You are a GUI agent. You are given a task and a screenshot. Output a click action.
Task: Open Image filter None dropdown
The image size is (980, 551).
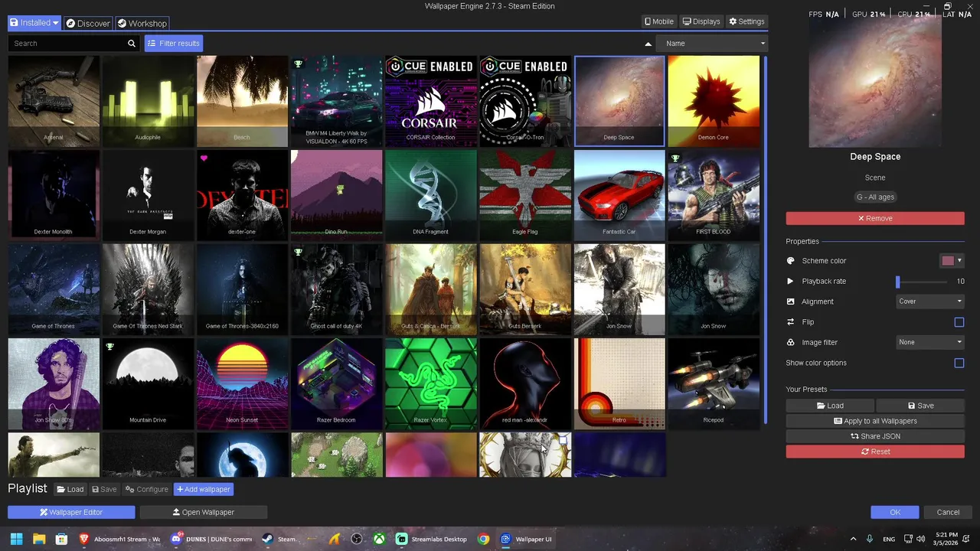[x=930, y=342]
